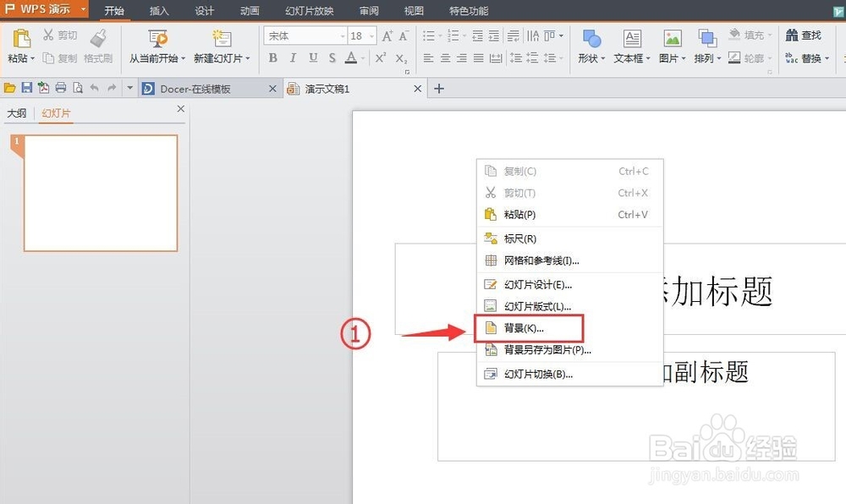The image size is (846, 504).
Task: Choose Slide Transition (幻灯片切换) menu item
Action: [569, 374]
